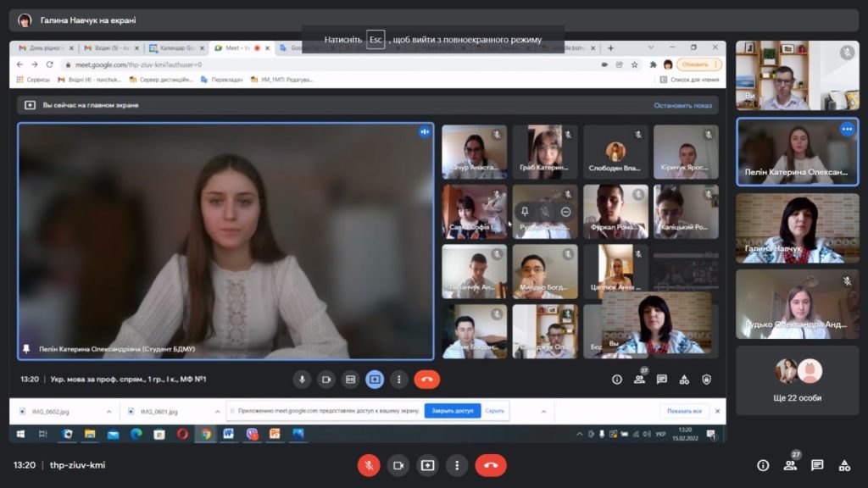
Task: Bookmark this page with the star icon
Action: tap(634, 64)
